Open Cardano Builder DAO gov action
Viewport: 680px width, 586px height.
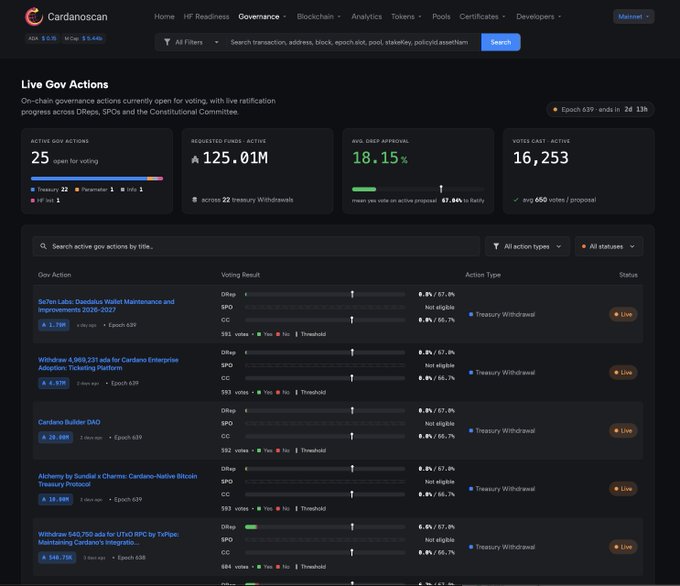pyautogui.click(x=69, y=422)
